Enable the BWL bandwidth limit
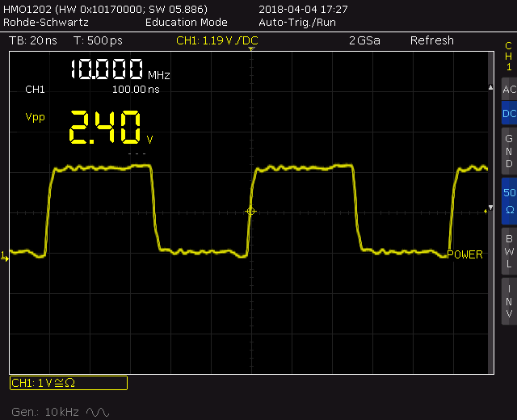The width and height of the screenshot is (517, 420). [509, 251]
